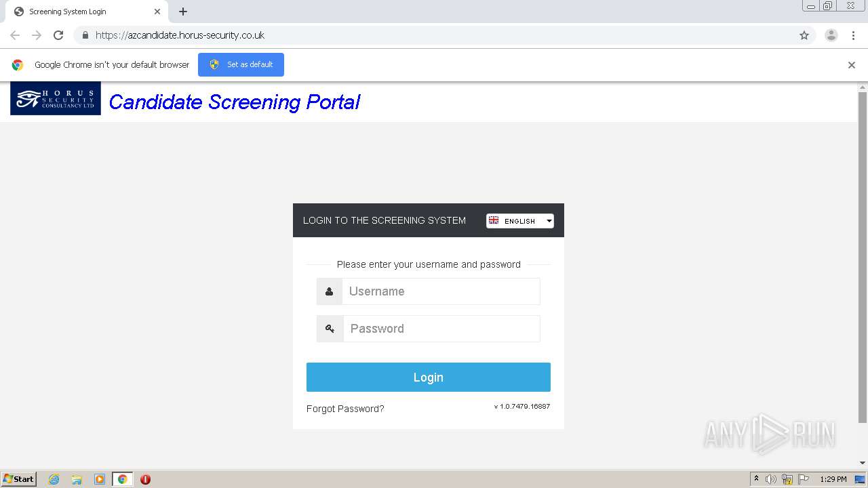
Task: Focus the Username input field
Action: [441, 291]
